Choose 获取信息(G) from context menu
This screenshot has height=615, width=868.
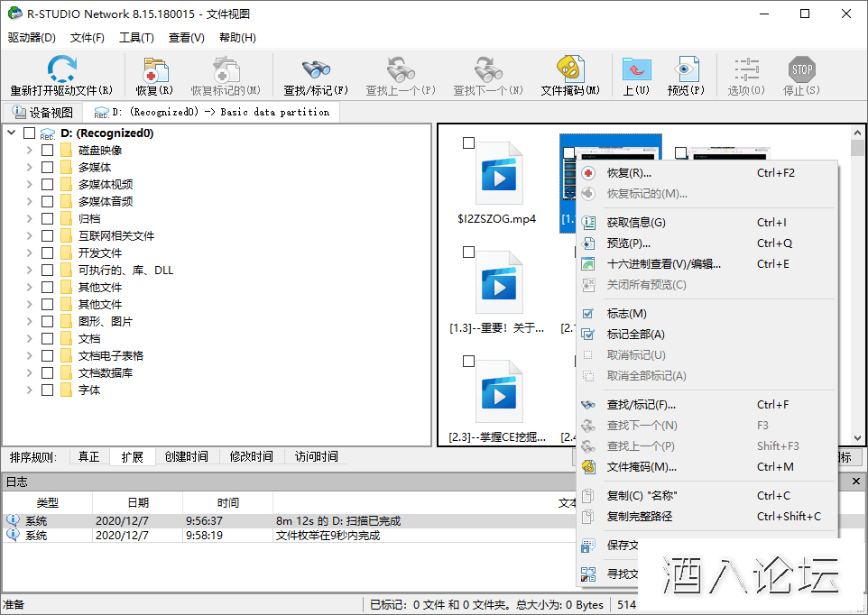click(x=636, y=223)
